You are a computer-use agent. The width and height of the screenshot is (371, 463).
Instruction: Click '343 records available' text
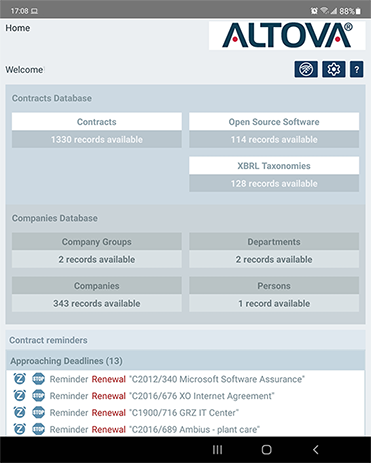click(x=97, y=303)
